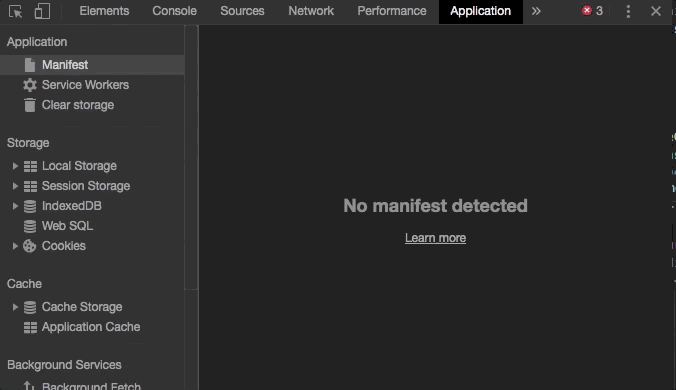
Task: Click the Clear storage trash icon
Action: 30,105
